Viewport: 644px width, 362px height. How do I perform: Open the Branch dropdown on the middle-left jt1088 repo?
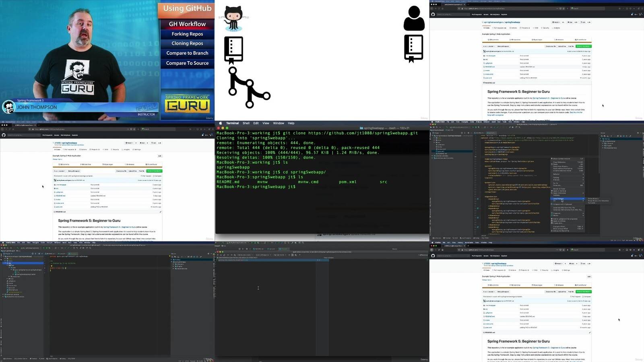[59, 171]
